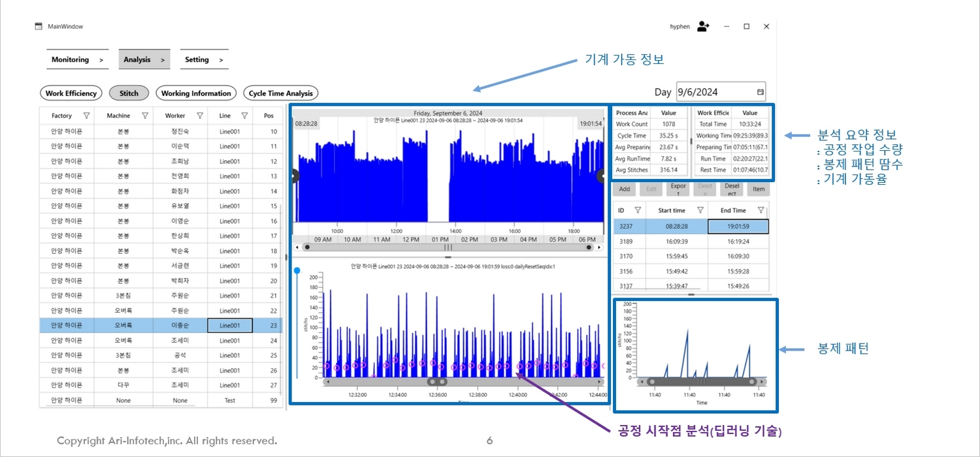Image resolution: width=980 pixels, height=457 pixels.
Task: Select the row for worker 서금련
Action: click(x=161, y=266)
